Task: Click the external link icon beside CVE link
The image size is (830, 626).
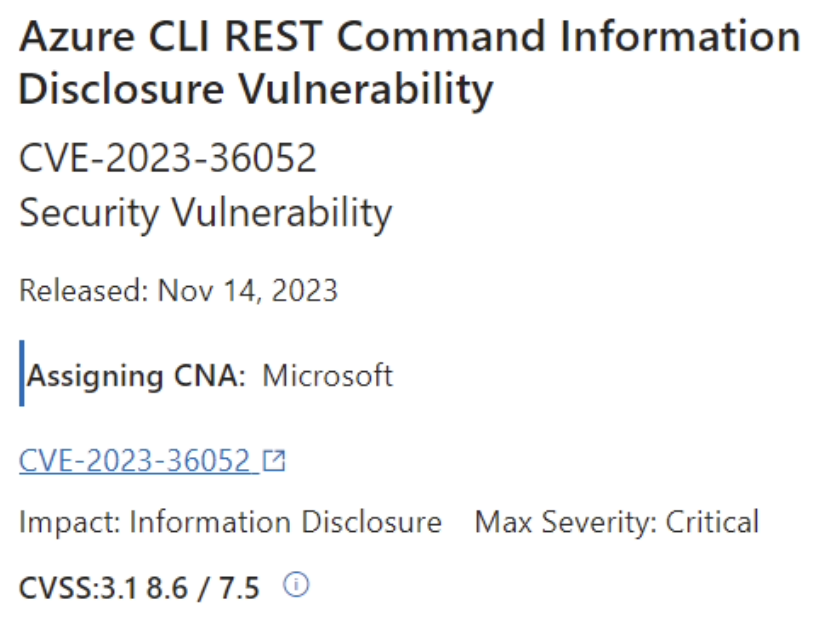Action: pos(274,460)
